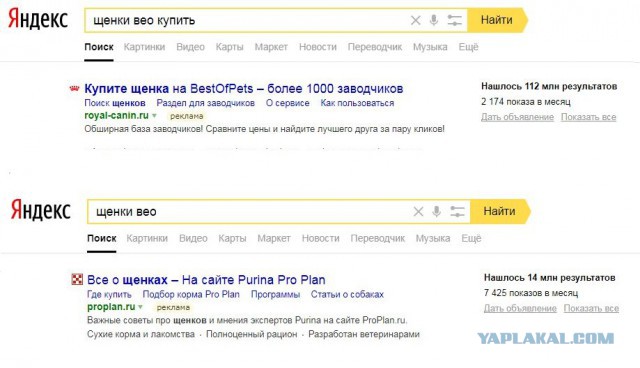Screen dimensions: 640x368
Task: Switch to top Картинки tab
Action: coord(144,47)
